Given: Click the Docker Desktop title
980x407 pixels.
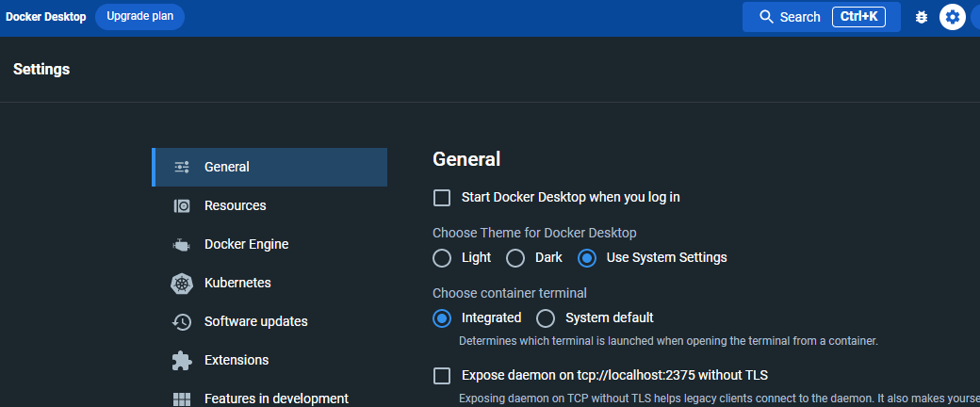Looking at the screenshot, I should click(x=45, y=17).
